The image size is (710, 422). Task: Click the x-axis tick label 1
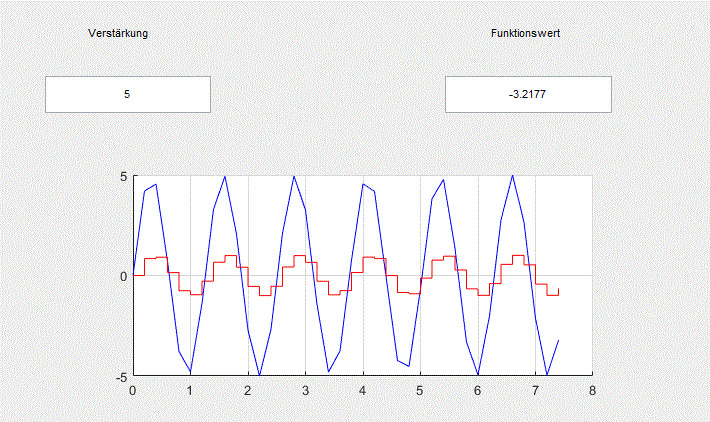click(x=190, y=390)
